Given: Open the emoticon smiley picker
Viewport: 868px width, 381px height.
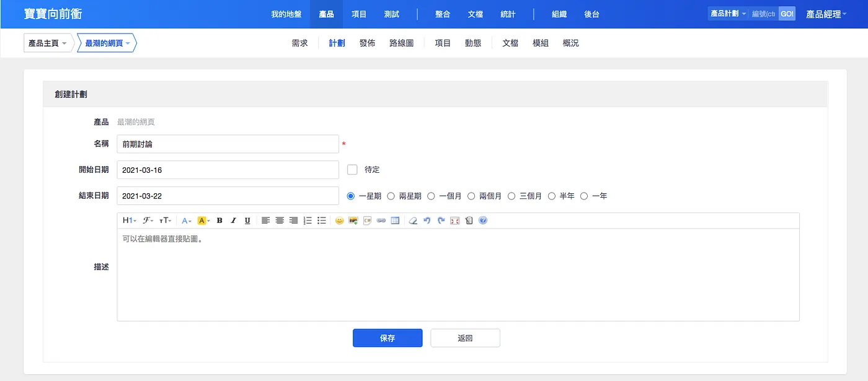Looking at the screenshot, I should point(339,221).
